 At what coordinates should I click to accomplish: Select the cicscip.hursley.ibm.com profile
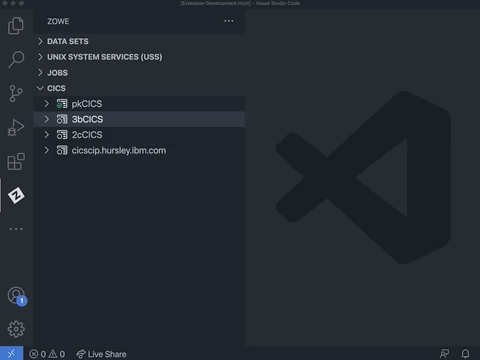pos(139,150)
